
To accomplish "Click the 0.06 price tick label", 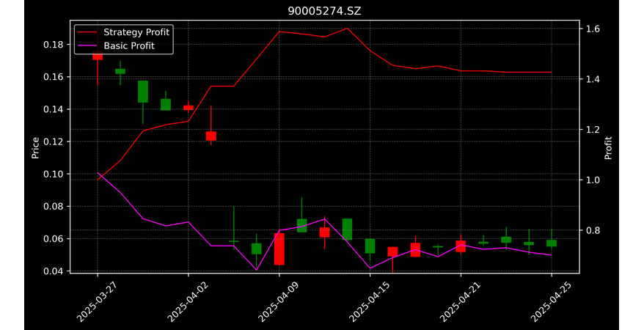I will pos(54,239).
